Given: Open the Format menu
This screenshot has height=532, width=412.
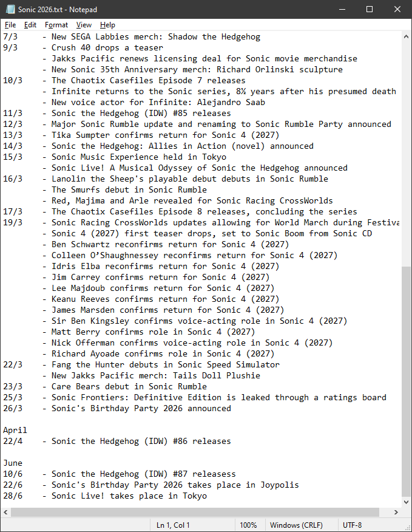Looking at the screenshot, I should (56, 25).
